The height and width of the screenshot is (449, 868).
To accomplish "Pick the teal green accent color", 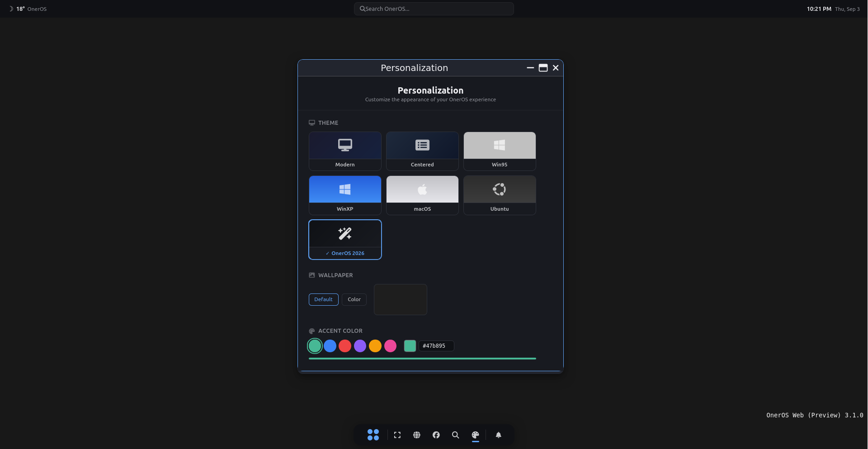I will point(315,346).
